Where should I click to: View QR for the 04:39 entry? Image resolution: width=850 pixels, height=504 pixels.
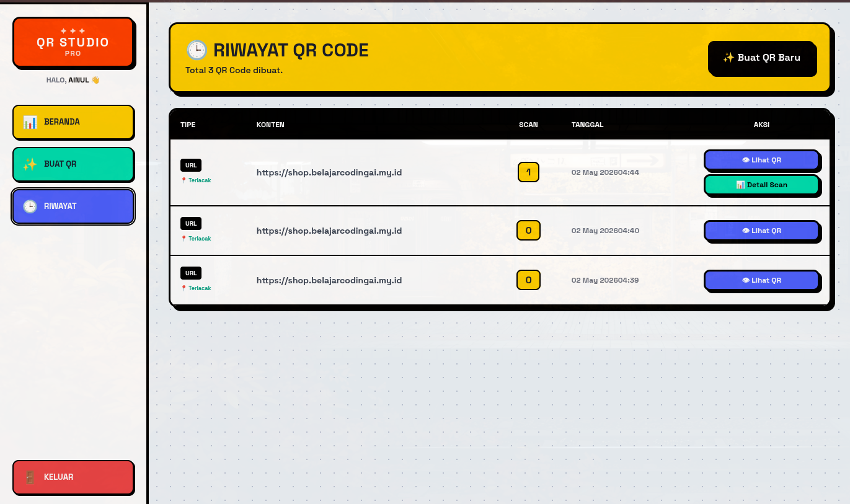click(x=761, y=280)
